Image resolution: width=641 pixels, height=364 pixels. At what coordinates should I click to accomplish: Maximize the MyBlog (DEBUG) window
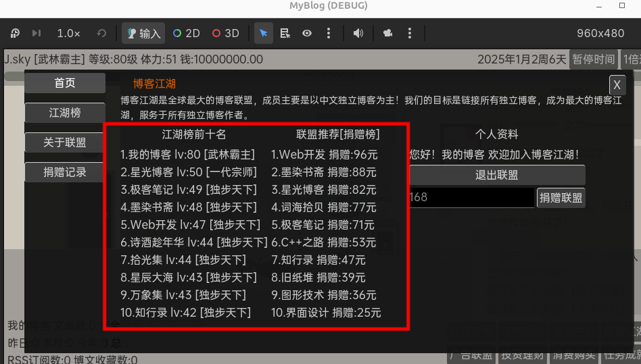click(x=622, y=5)
